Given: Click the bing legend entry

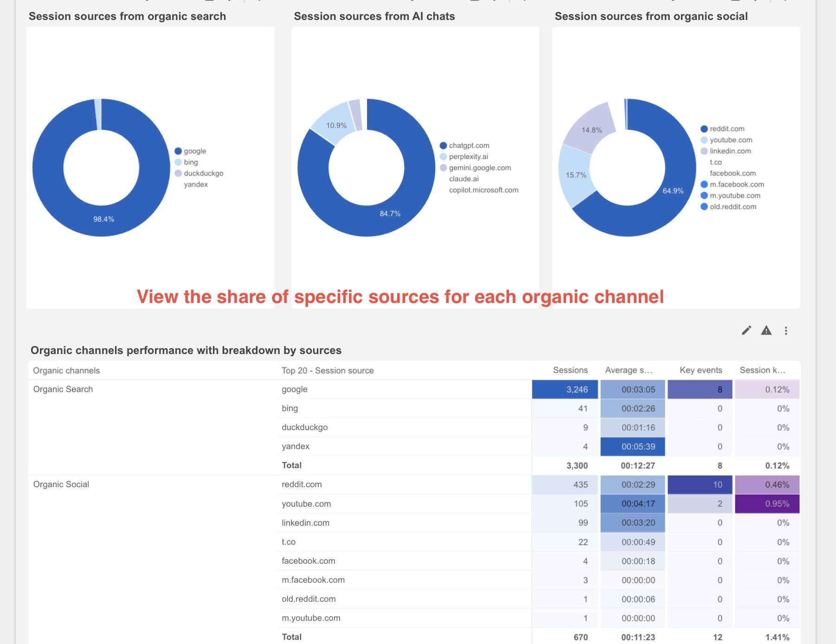Looking at the screenshot, I should [x=191, y=162].
